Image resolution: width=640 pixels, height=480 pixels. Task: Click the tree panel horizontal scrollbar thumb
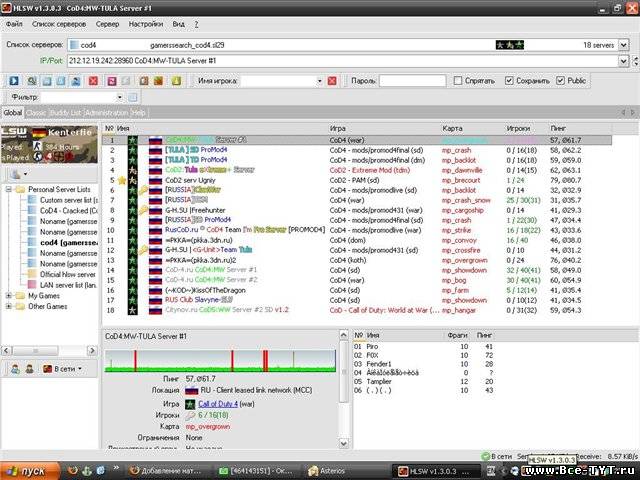[36, 351]
